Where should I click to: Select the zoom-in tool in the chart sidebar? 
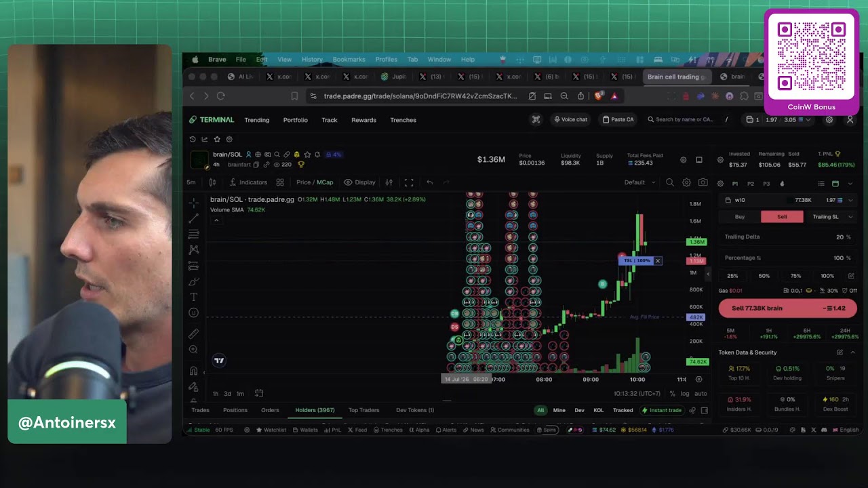(194, 349)
